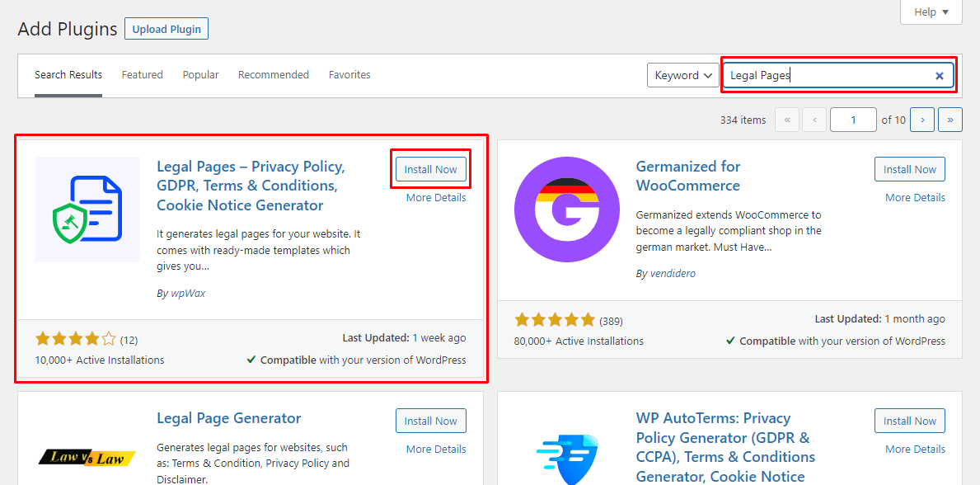The width and height of the screenshot is (980, 485).
Task: Click the Germanized five-star rating
Action: pos(555,320)
